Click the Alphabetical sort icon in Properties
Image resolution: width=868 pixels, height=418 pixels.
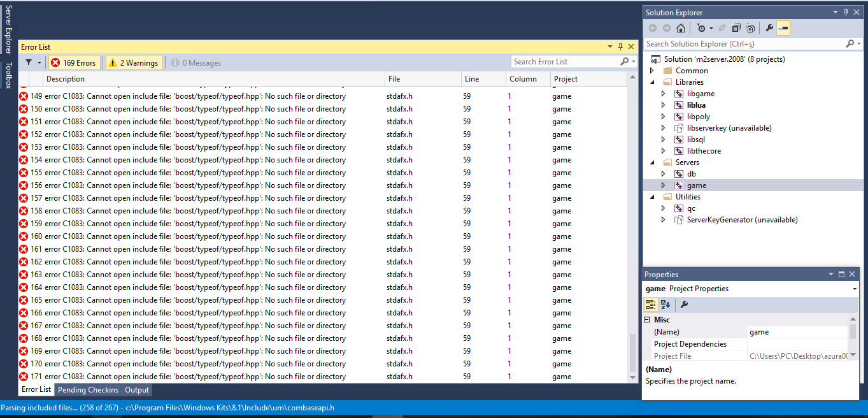pos(665,305)
